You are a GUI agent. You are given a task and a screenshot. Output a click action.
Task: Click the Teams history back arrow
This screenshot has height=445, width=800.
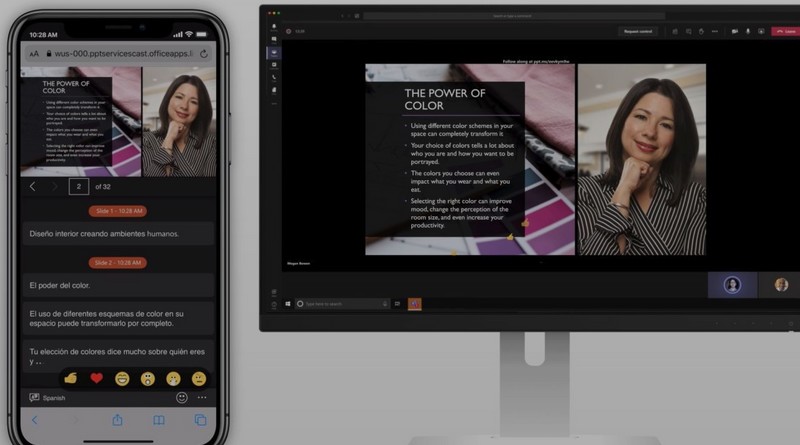pyautogui.click(x=342, y=16)
